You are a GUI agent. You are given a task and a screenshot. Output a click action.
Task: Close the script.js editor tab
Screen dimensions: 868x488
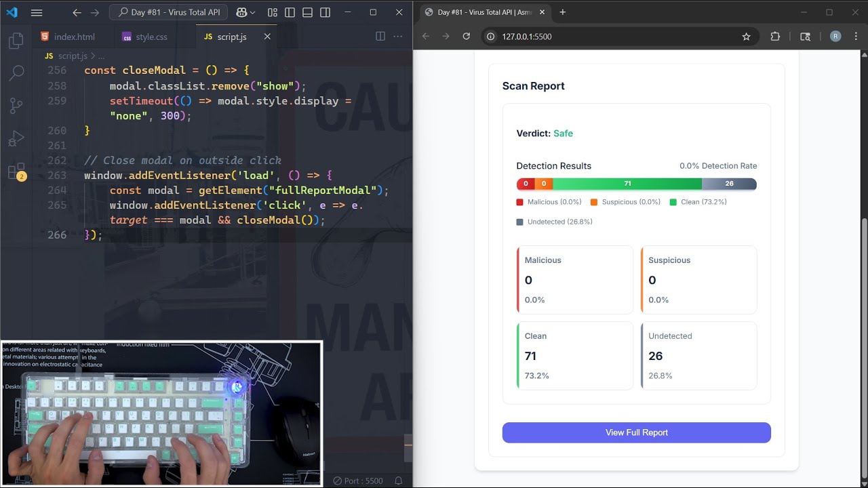click(x=267, y=37)
